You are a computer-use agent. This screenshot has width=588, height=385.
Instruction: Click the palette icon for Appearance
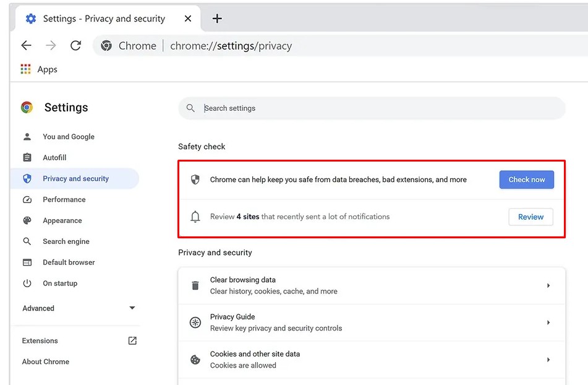[x=27, y=220]
